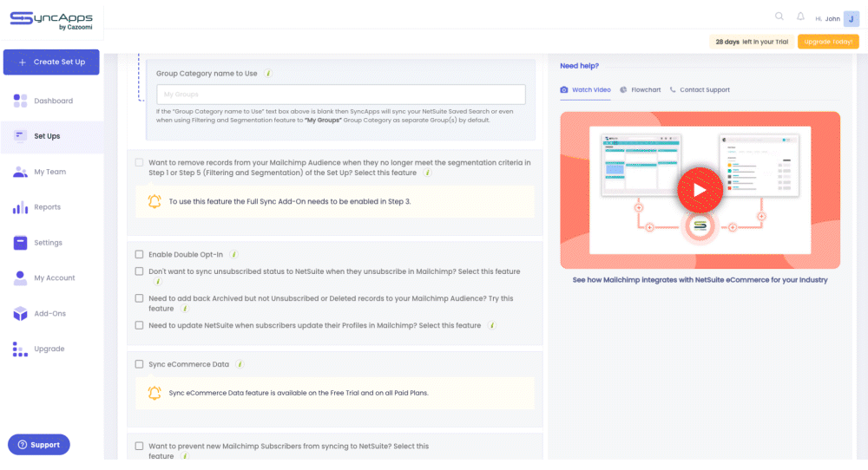Click the Reports bar chart icon

point(21,207)
